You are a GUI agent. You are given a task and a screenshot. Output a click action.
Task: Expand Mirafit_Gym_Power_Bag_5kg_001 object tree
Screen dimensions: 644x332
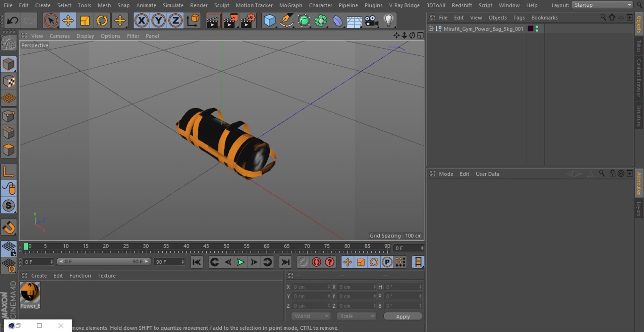[431, 28]
